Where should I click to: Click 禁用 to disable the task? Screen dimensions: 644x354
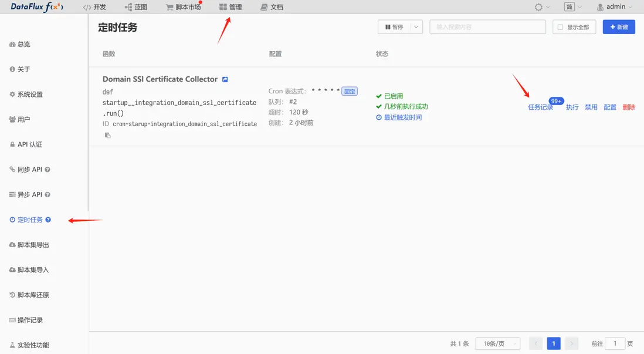(x=591, y=107)
